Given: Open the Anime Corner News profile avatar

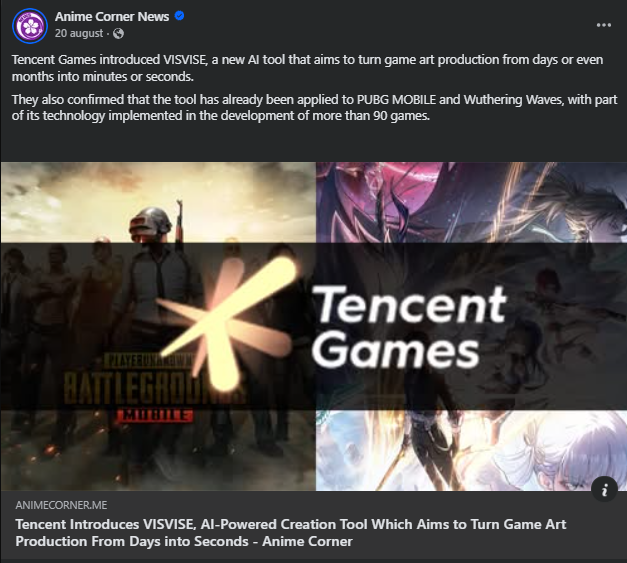Looking at the screenshot, I should [x=30, y=26].
